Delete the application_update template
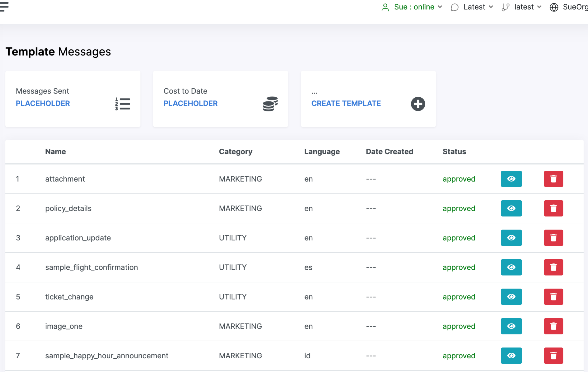588x372 pixels. pos(553,238)
